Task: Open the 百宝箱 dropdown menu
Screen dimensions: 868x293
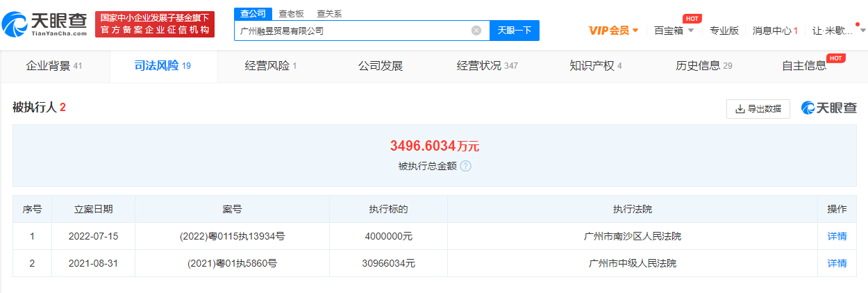Action: [x=674, y=31]
